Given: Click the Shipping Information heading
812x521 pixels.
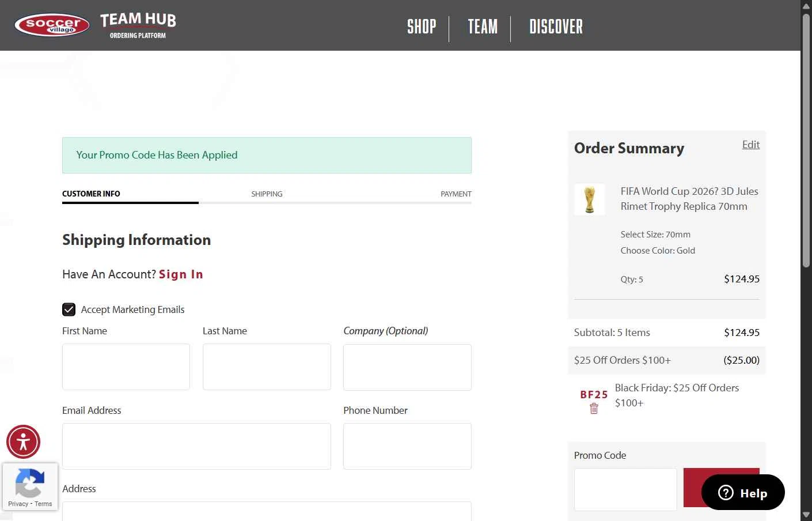Looking at the screenshot, I should (136, 240).
